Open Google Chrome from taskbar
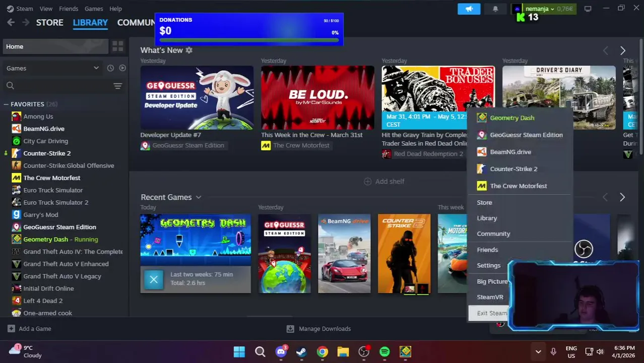The image size is (644, 363). (x=323, y=351)
